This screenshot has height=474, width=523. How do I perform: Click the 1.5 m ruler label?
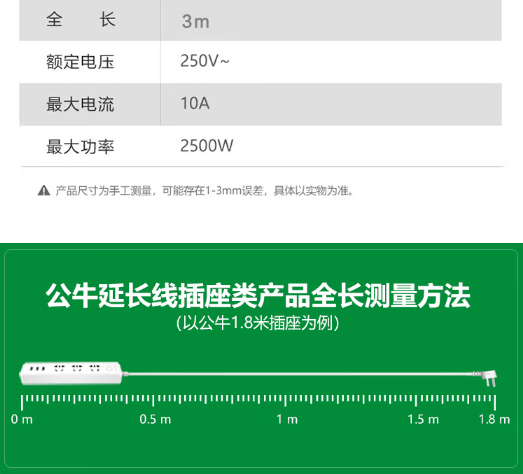[423, 419]
